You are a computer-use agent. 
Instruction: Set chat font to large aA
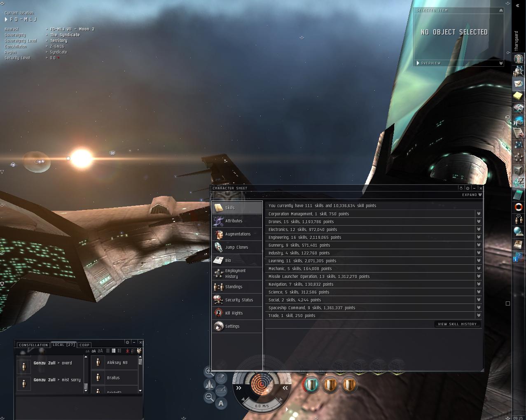(x=100, y=351)
